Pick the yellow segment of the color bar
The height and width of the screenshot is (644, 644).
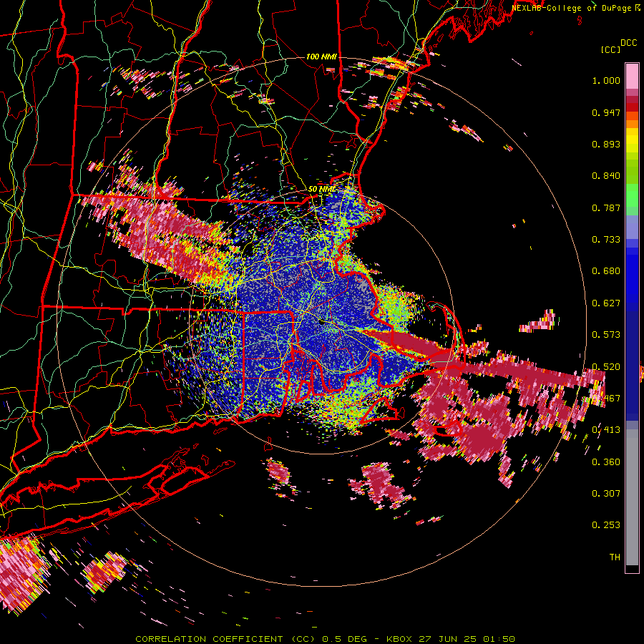[632, 140]
